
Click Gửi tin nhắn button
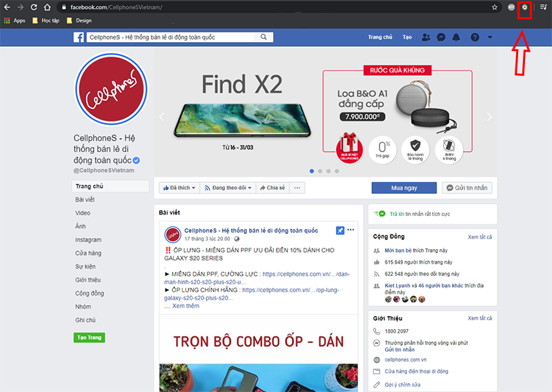[467, 188]
